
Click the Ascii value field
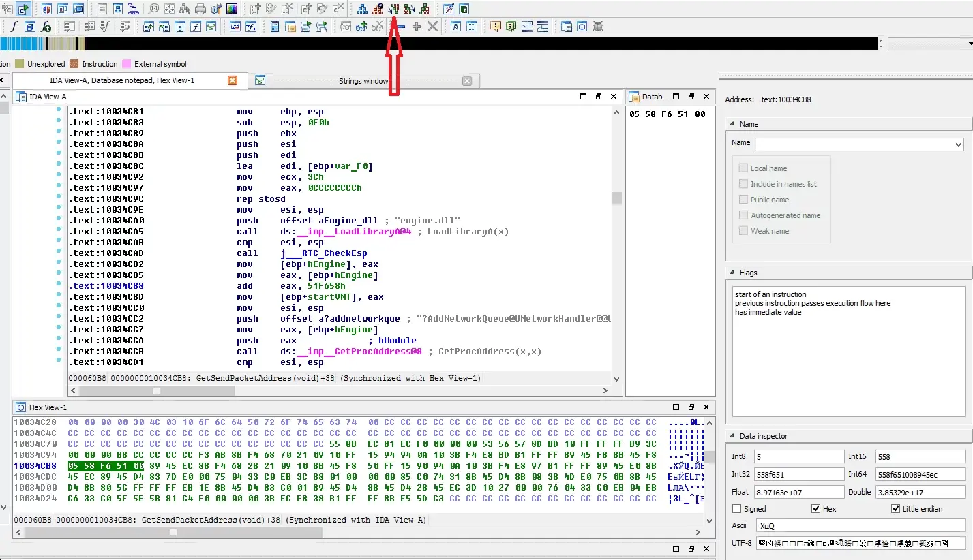point(861,526)
